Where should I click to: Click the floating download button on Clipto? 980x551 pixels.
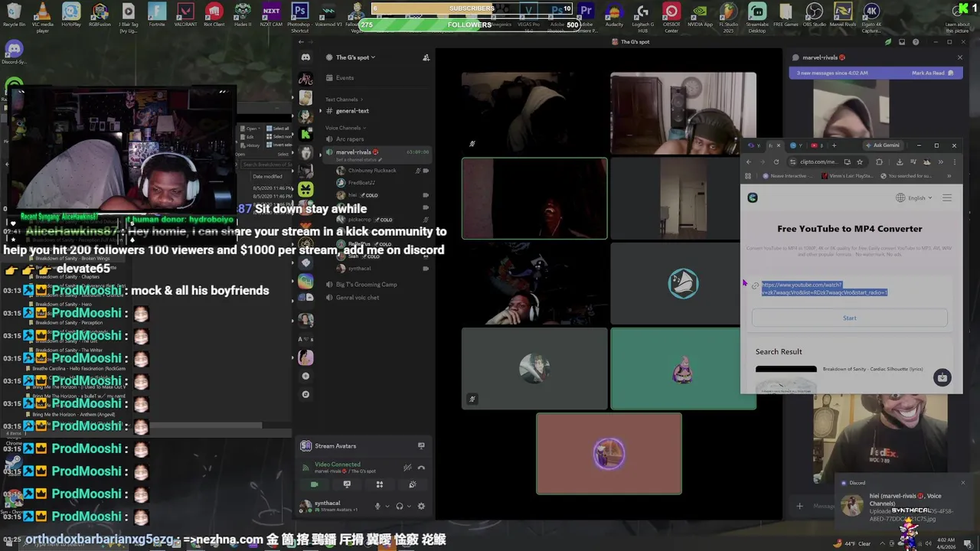[942, 378]
